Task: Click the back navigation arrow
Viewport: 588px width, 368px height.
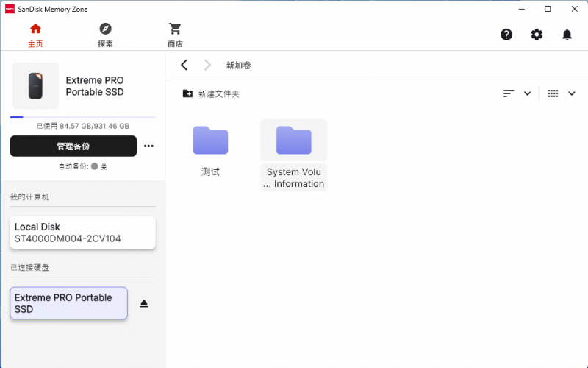Action: 184,66
